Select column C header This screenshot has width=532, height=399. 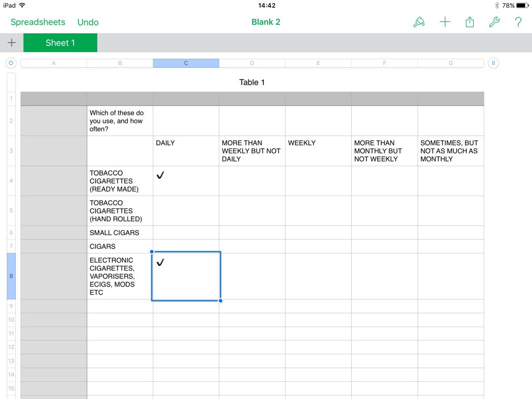[x=186, y=63]
